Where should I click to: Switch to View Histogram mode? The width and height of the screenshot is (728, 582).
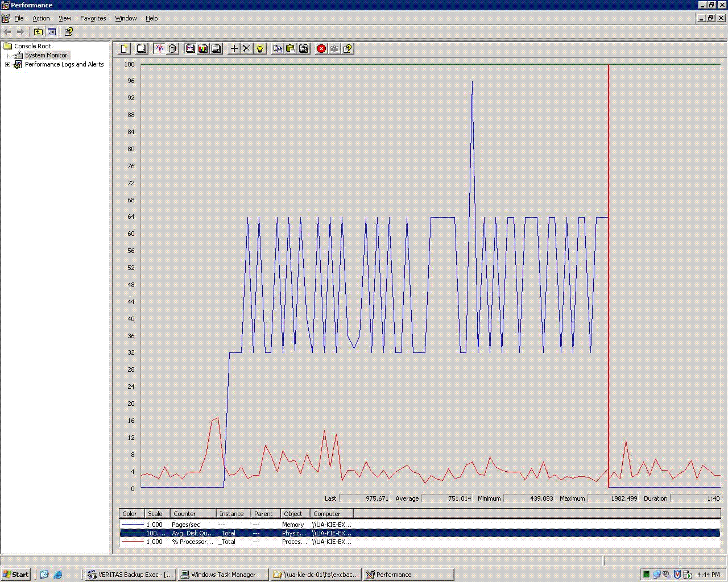coord(203,49)
